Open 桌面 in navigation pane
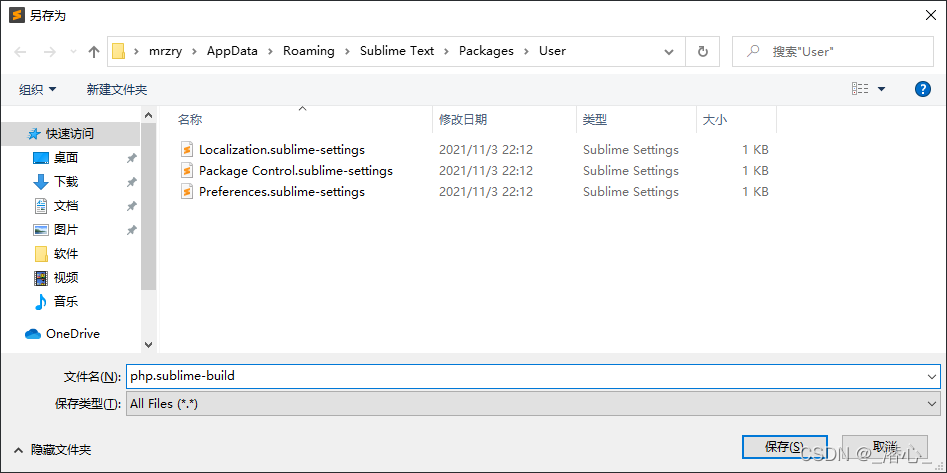 [x=66, y=158]
